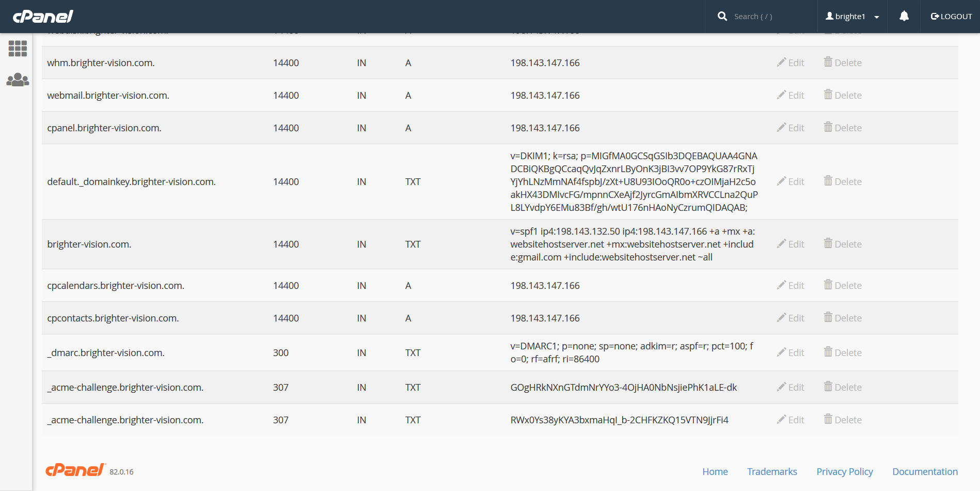The height and width of the screenshot is (491, 980).
Task: Open user management via the sidebar users icon
Action: click(x=18, y=80)
